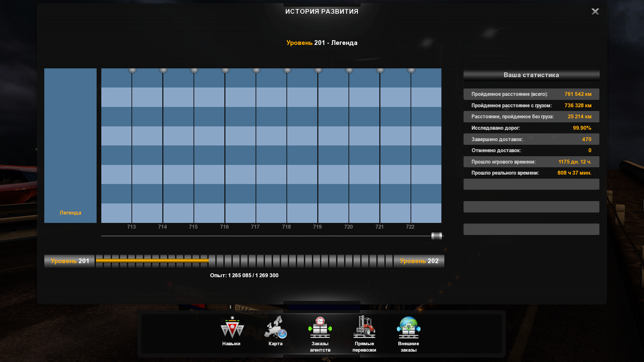Viewport: 644px width, 362px height.
Task: Click the Исследовано дорог 99.90% value
Action: [582, 128]
